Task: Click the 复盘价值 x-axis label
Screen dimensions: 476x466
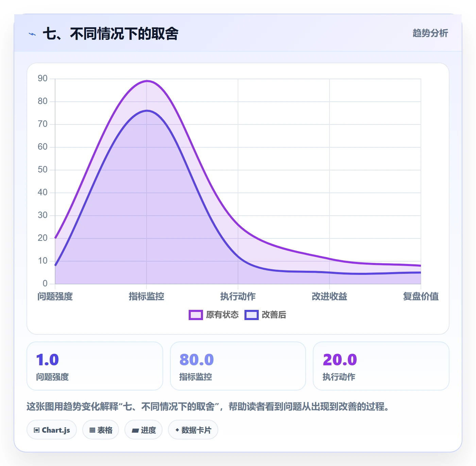Action: [x=421, y=297]
